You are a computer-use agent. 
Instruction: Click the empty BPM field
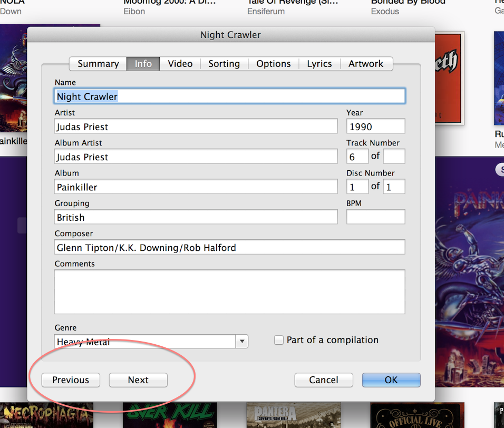coord(376,217)
